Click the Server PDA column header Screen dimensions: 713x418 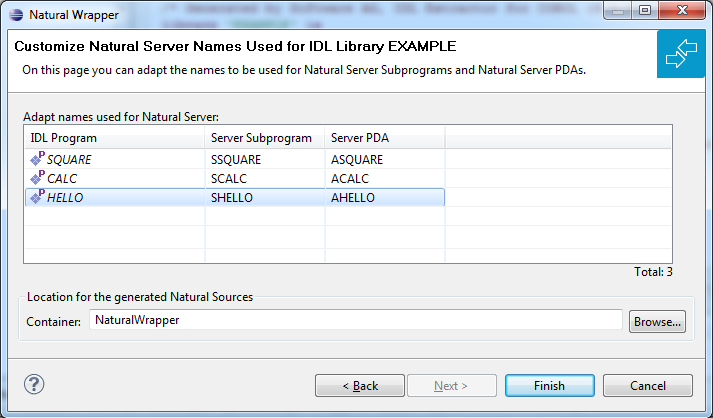(385, 137)
